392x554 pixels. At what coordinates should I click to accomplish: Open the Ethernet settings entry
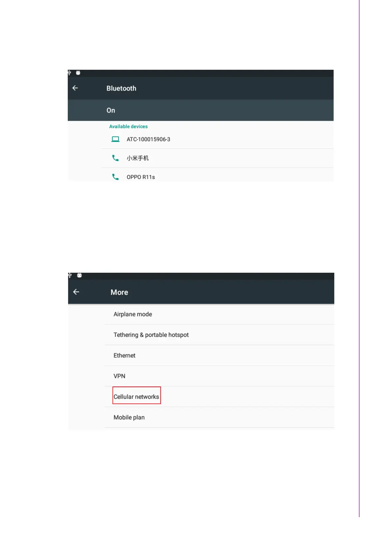pos(124,356)
